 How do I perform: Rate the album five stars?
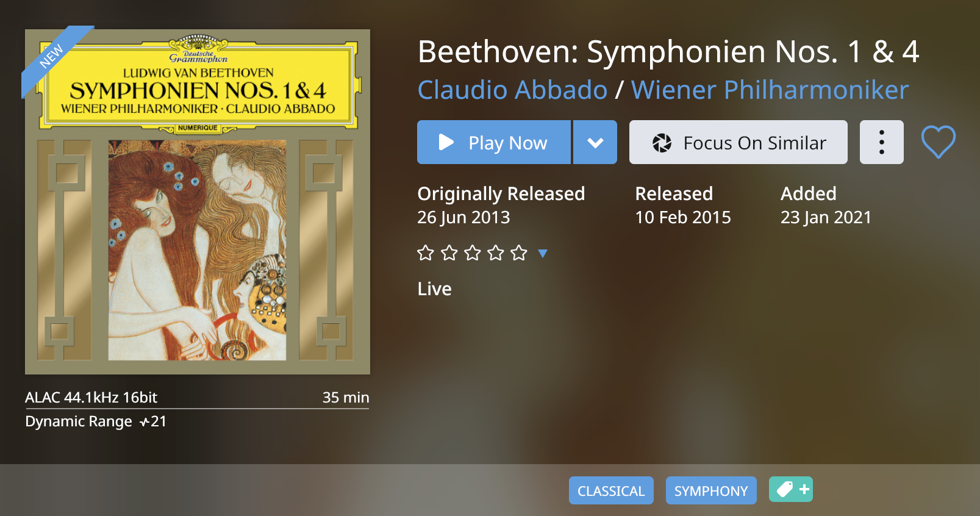point(519,253)
